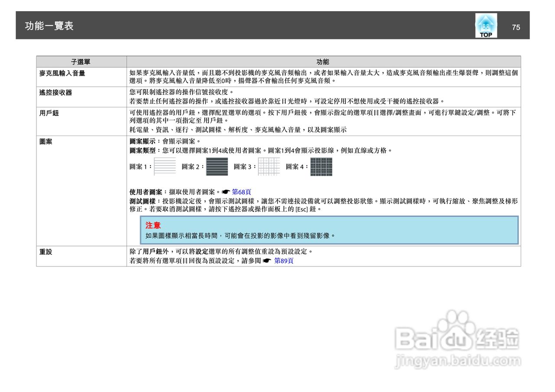Select the 麥克風輸入音量 row label

[x=62, y=73]
